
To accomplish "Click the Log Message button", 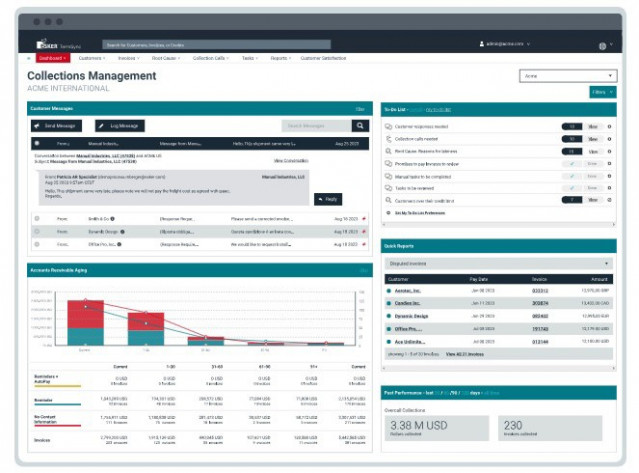I will pos(120,126).
